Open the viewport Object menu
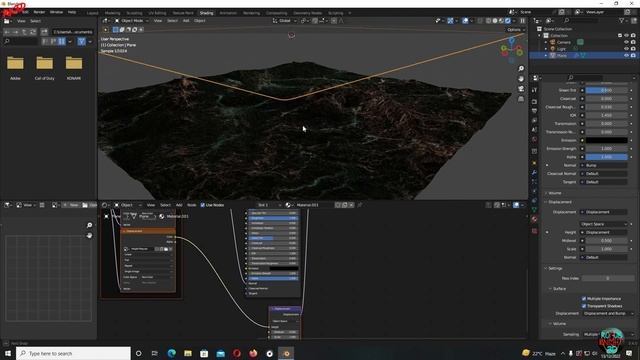Image resolution: width=640 pixels, height=360 pixels. point(200,21)
